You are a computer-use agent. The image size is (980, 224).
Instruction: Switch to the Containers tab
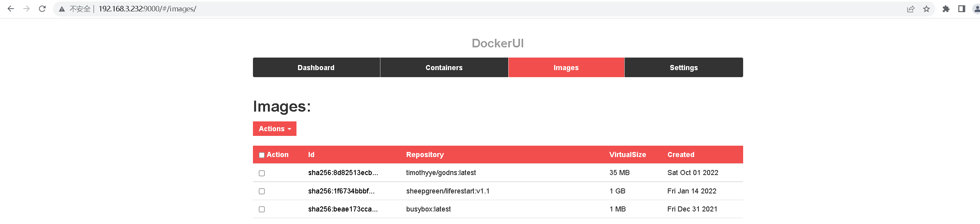444,67
